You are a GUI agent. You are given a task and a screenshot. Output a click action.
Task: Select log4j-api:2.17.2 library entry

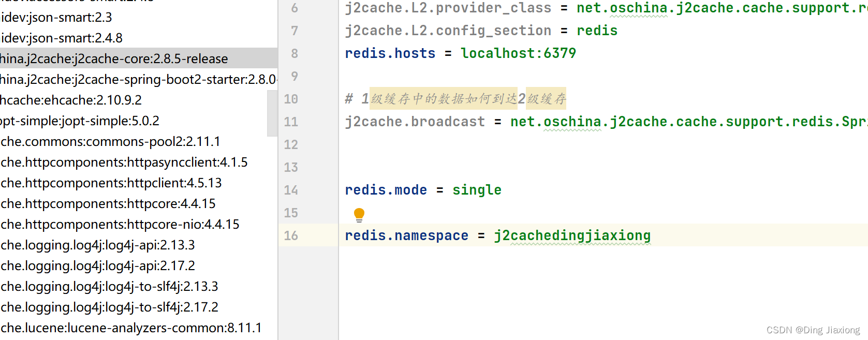click(x=139, y=265)
